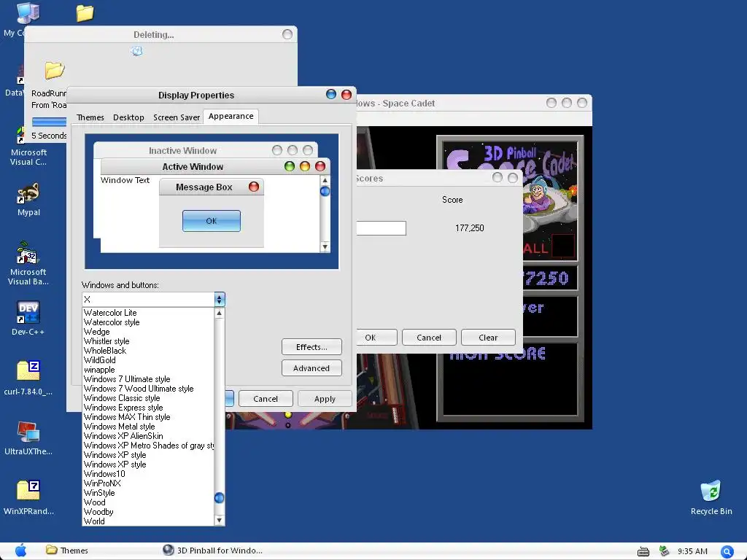Viewport: 747px width, 560px height.
Task: Switch to the Themes tab
Action: click(x=90, y=117)
